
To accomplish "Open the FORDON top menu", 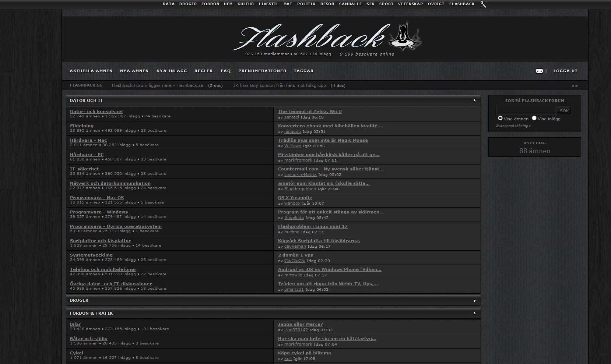I will coord(210,4).
